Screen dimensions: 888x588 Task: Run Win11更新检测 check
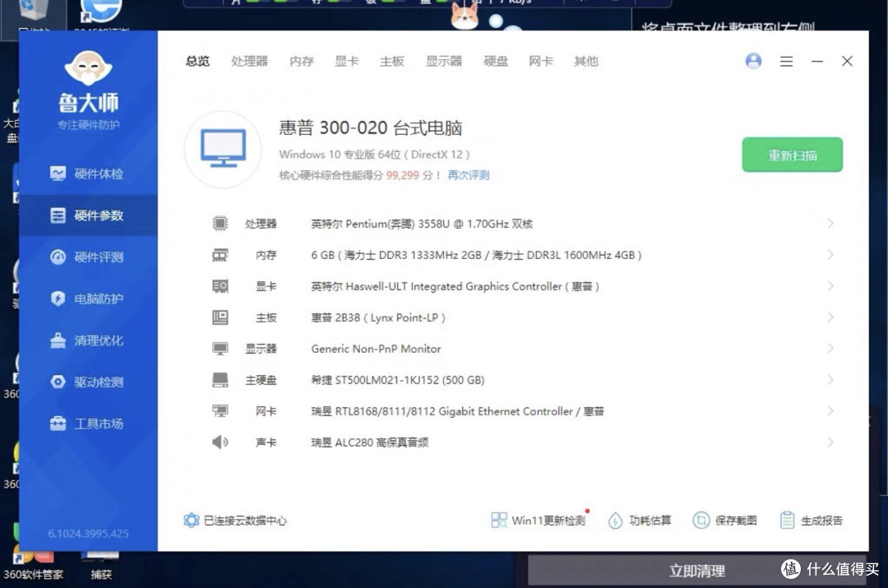point(539,520)
